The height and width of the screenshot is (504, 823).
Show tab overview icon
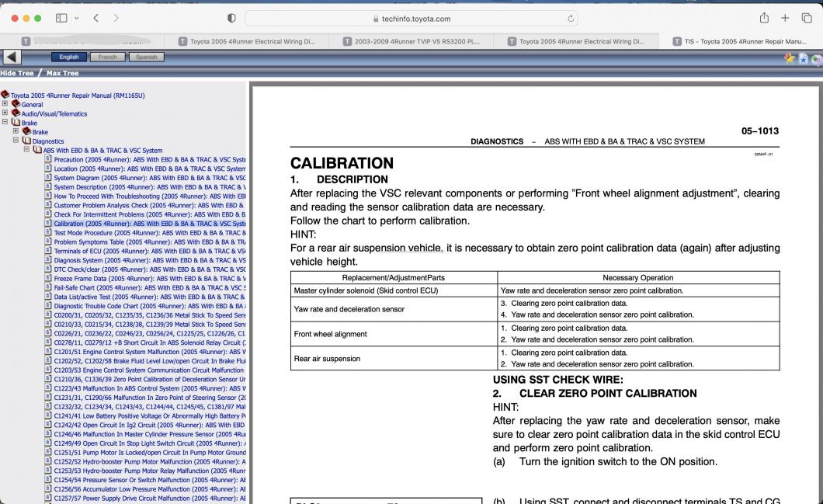point(807,18)
